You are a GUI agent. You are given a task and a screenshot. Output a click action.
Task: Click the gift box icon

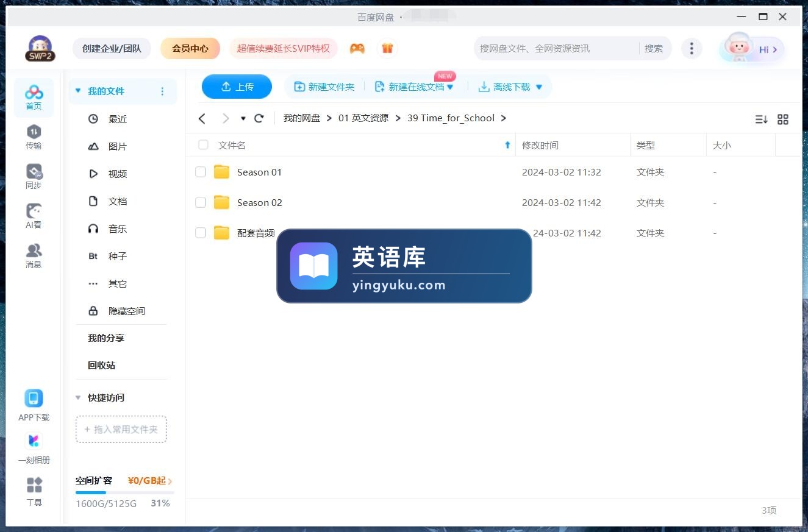point(387,48)
